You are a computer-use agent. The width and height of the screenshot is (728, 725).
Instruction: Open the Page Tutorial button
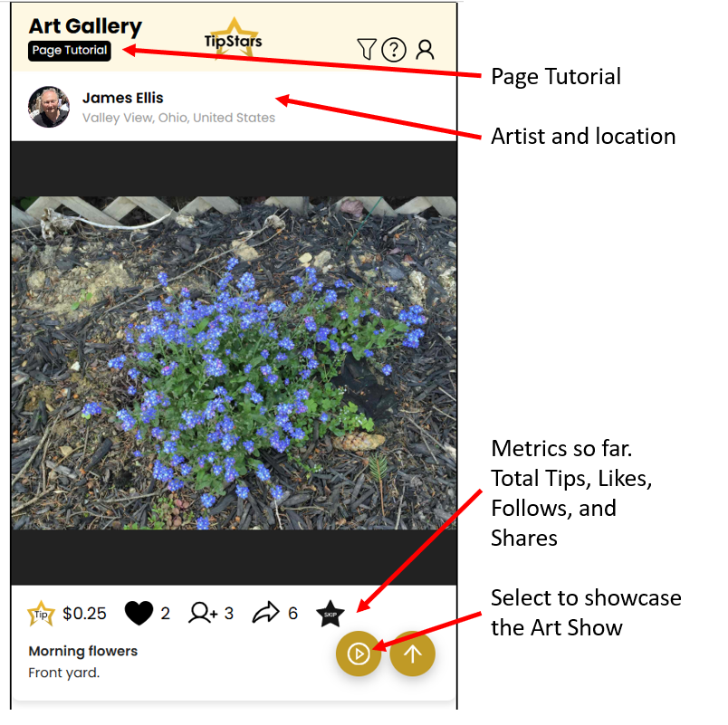point(70,51)
